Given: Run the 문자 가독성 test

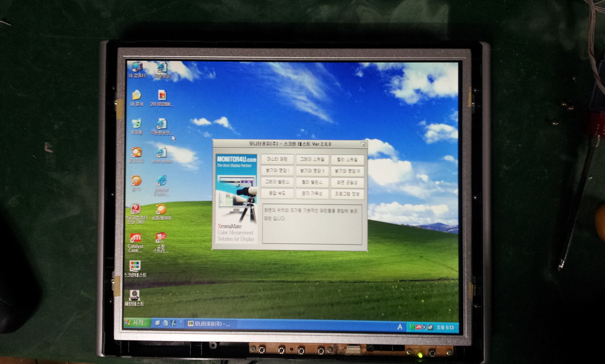Looking at the screenshot, I should (x=312, y=193).
